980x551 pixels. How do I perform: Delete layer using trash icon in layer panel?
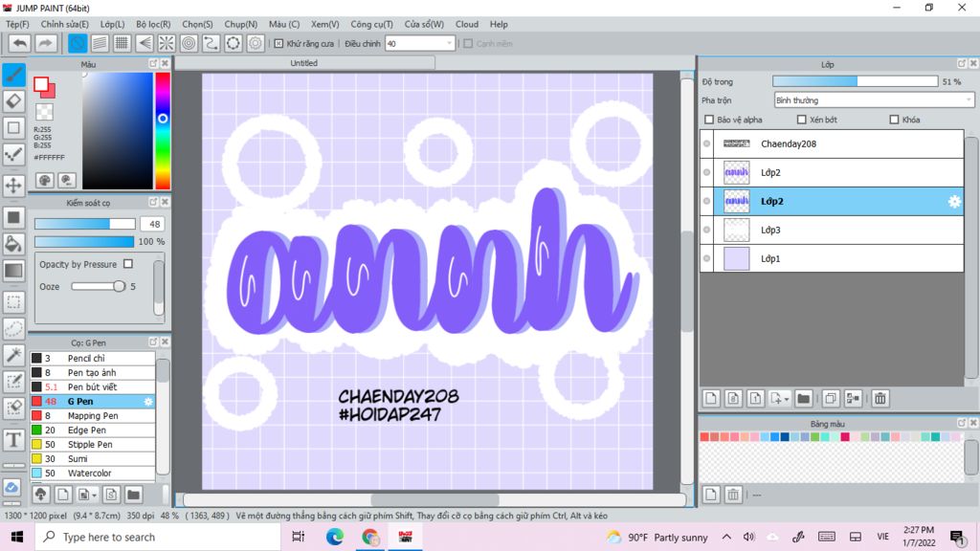[x=880, y=398]
